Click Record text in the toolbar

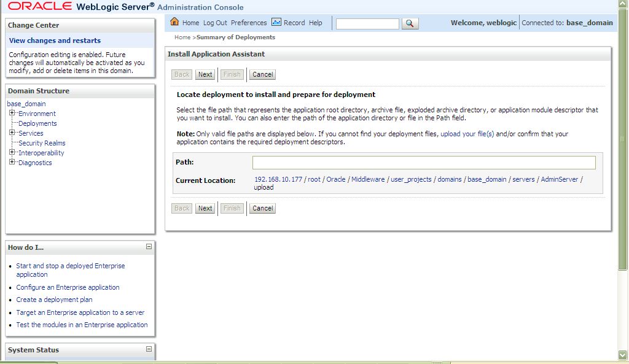coord(294,23)
